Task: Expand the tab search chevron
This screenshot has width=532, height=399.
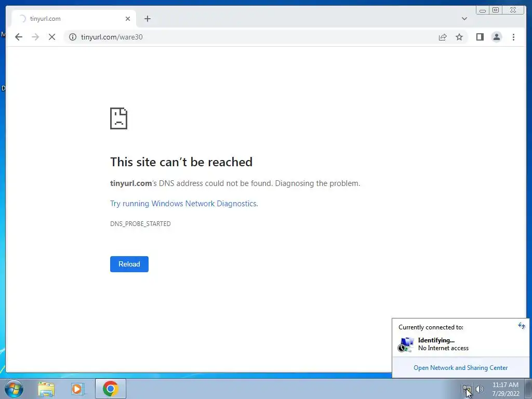Action: tap(464, 19)
